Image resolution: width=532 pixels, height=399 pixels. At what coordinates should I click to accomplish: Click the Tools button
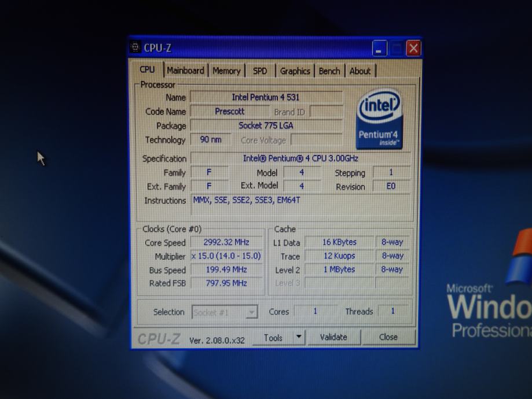click(x=273, y=338)
